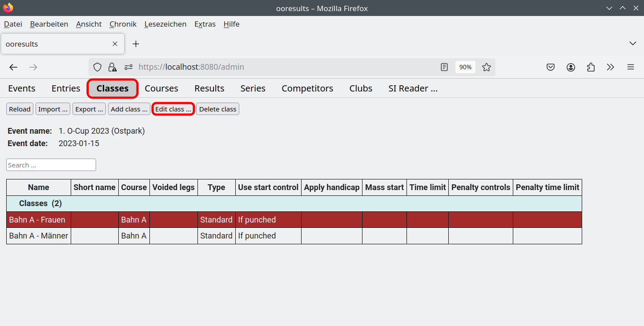Click the Penalty time limit header

547,187
